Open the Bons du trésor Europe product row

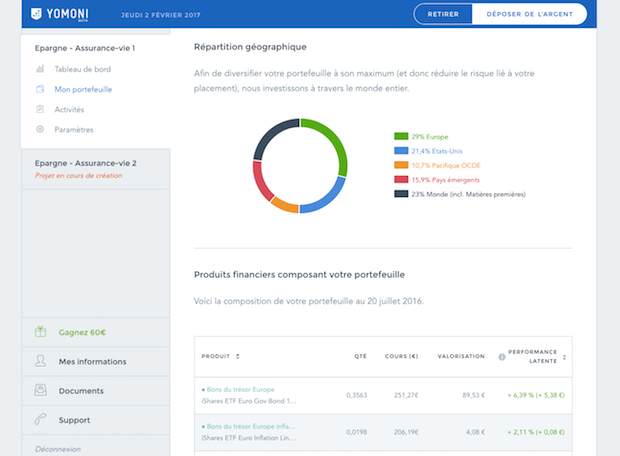(240, 389)
